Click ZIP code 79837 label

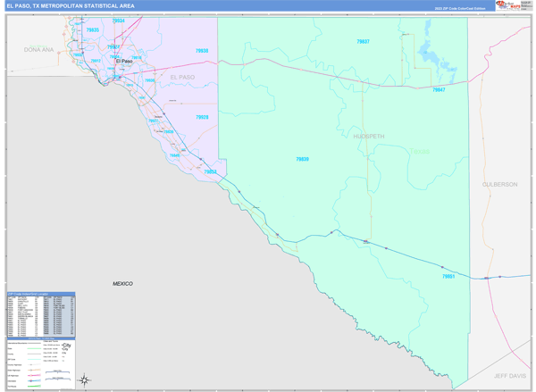363,42
